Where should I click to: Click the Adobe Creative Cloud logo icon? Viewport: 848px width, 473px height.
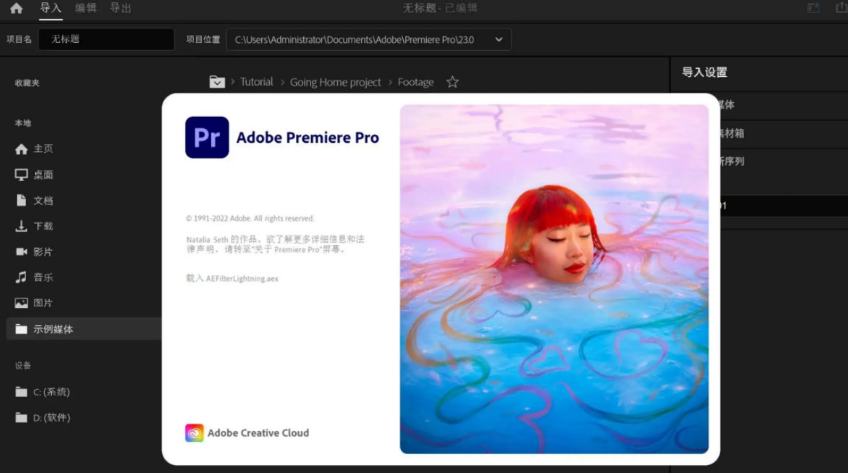click(x=194, y=433)
